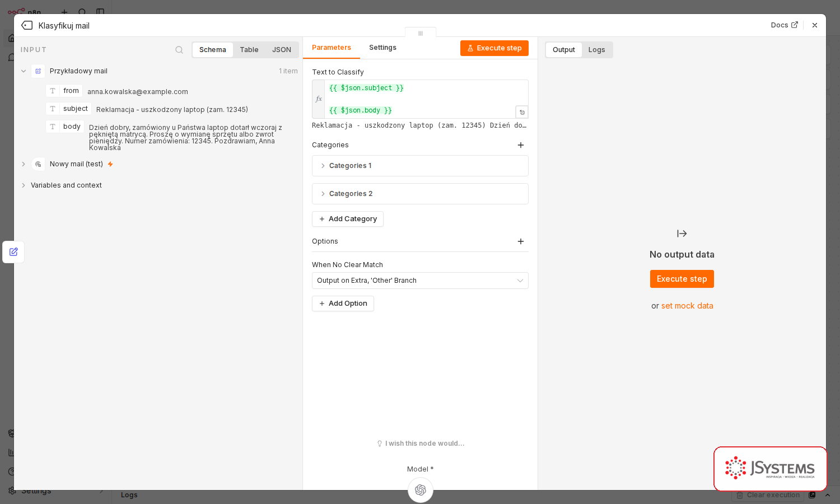The height and width of the screenshot is (504, 840).
Task: Open the When No Clear Match dropdown
Action: click(x=420, y=281)
